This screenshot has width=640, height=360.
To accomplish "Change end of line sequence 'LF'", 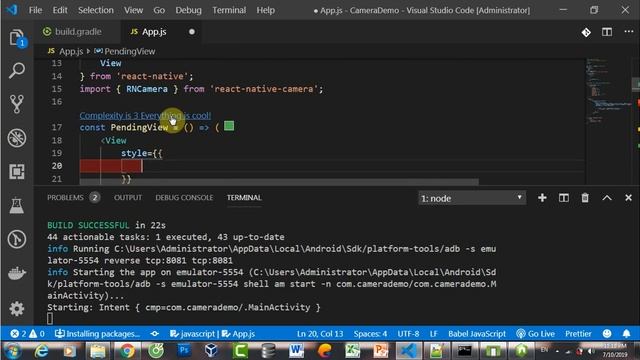I will pos(433,334).
